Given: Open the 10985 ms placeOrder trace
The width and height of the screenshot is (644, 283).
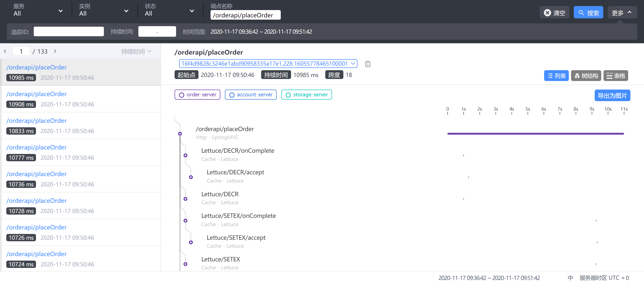Looking at the screenshot, I should (81, 72).
